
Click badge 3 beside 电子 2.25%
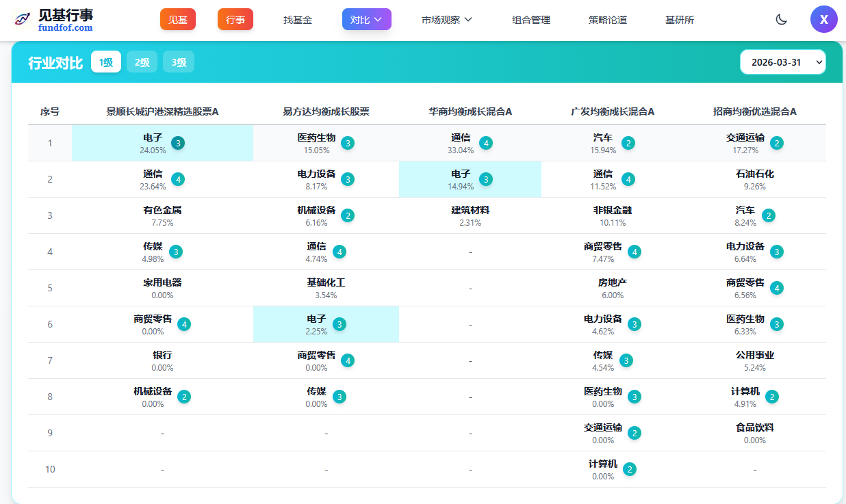coord(339,324)
